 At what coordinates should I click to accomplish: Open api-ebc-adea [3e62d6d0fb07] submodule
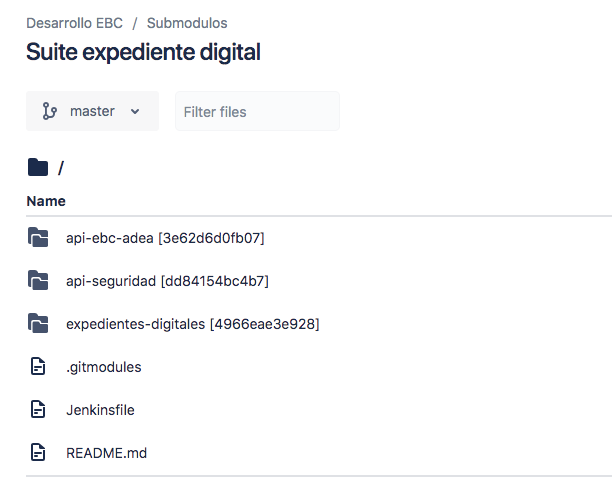pyautogui.click(x=165, y=238)
